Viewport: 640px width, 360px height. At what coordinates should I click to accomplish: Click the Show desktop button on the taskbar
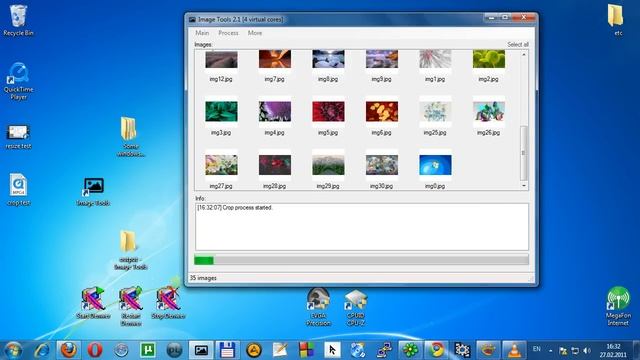[x=636, y=351]
